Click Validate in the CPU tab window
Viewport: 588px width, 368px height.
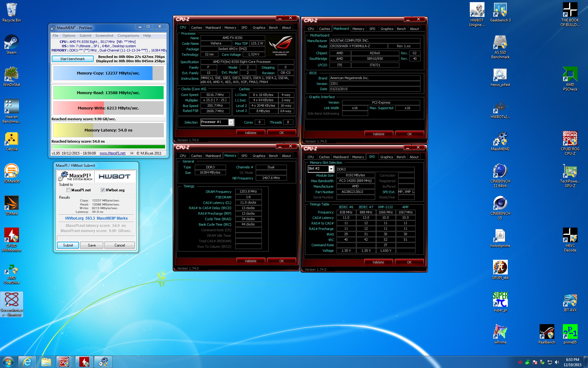(x=251, y=133)
